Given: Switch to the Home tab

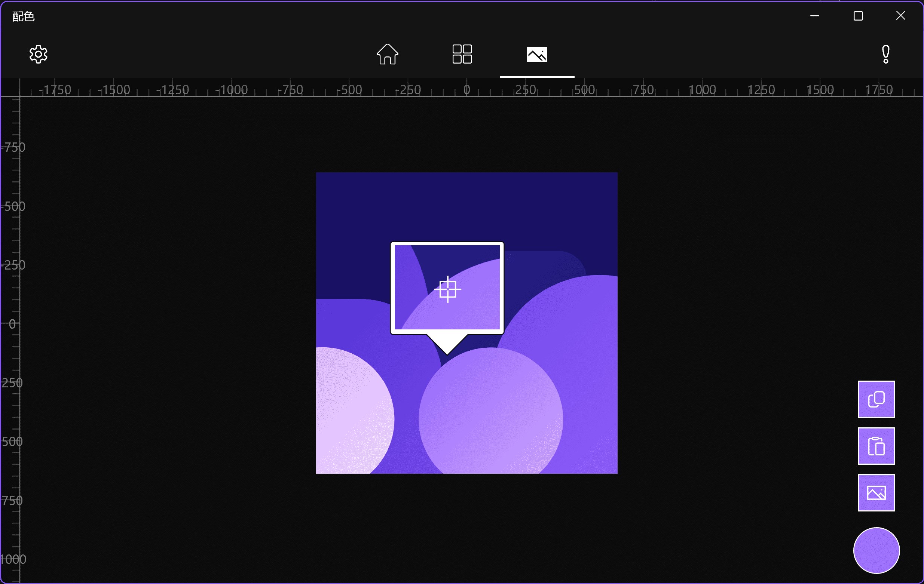Looking at the screenshot, I should click(x=387, y=54).
